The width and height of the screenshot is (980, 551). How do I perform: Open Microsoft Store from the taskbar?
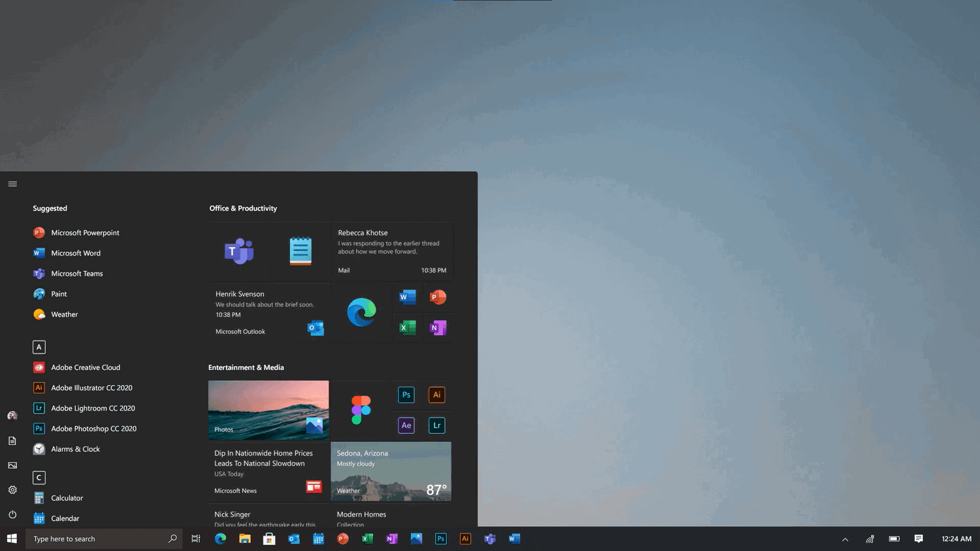[x=269, y=539]
